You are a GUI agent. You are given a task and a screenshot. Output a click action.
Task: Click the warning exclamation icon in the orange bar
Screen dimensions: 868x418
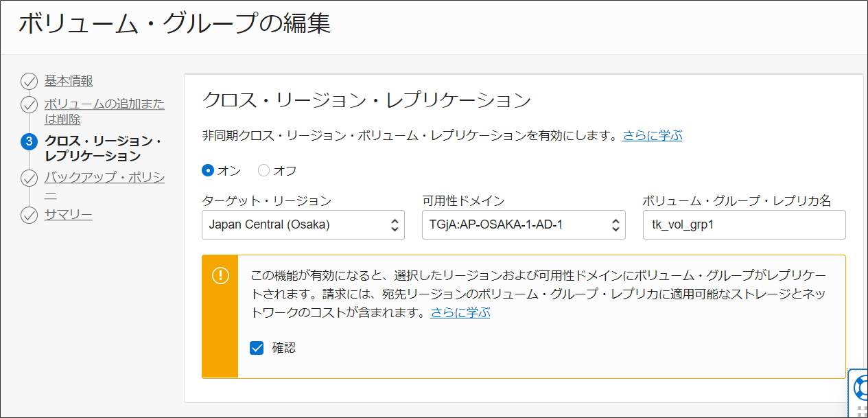(x=220, y=275)
